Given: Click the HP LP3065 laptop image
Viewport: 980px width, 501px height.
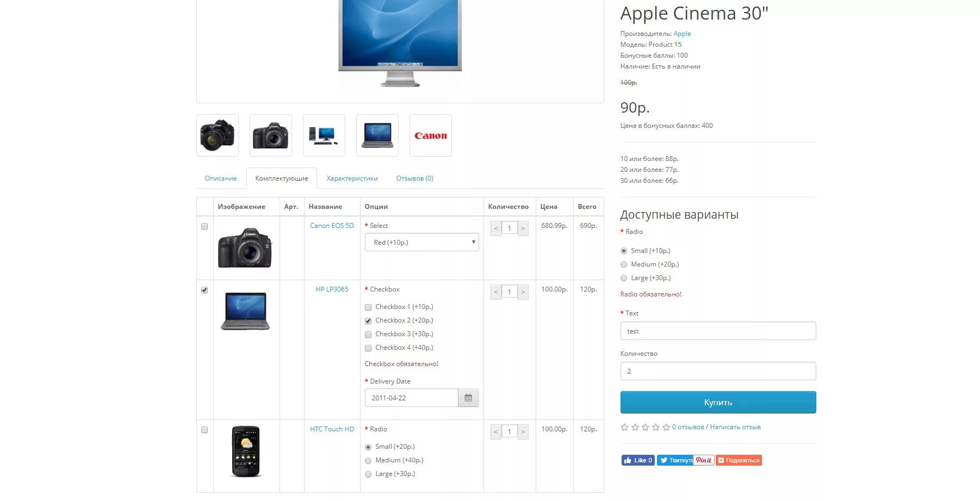Looking at the screenshot, I should [x=245, y=311].
